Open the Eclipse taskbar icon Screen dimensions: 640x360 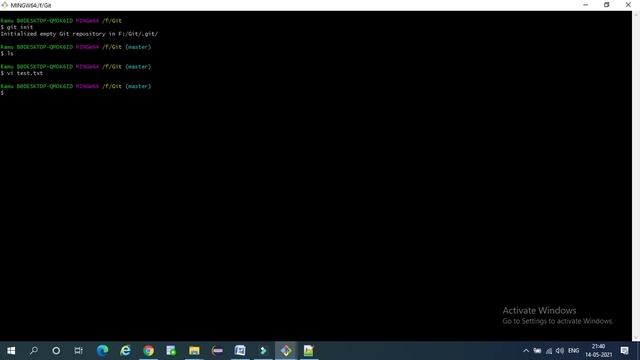coord(217,351)
